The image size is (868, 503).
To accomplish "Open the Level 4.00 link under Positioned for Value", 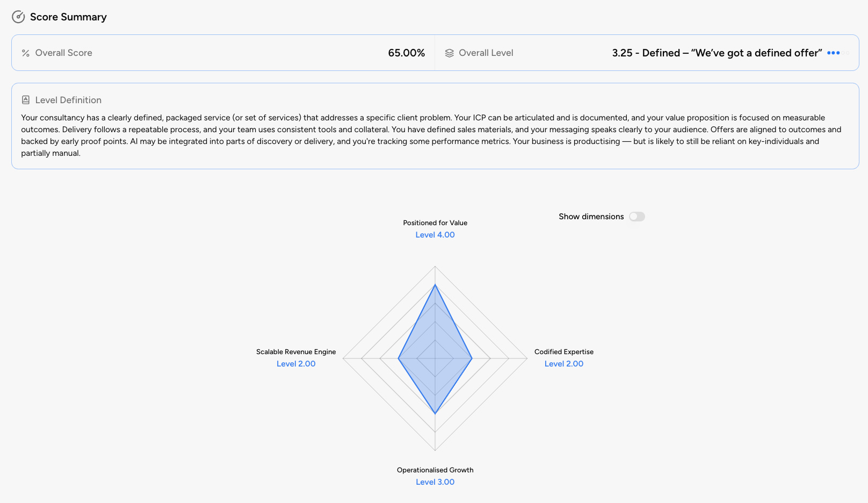I will [435, 235].
